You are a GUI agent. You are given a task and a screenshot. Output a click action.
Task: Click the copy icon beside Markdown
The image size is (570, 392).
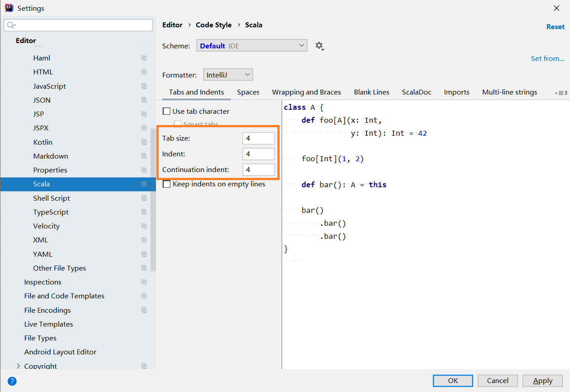(144, 156)
